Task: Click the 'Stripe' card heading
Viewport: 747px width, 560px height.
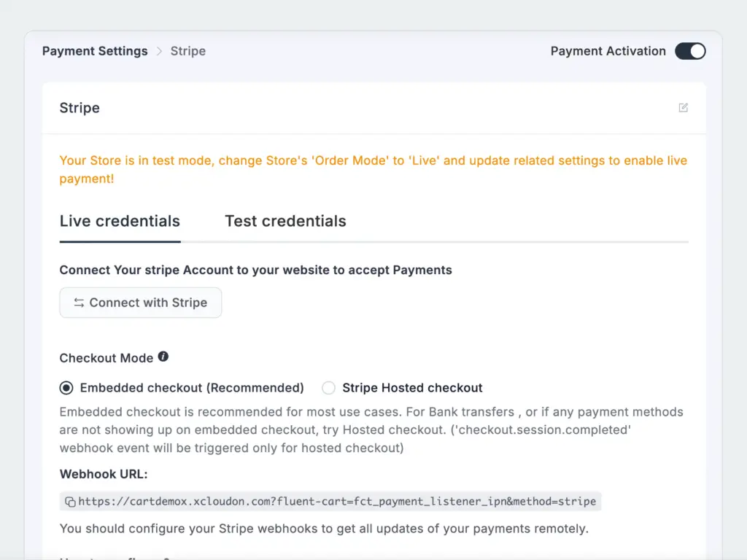Action: point(80,108)
